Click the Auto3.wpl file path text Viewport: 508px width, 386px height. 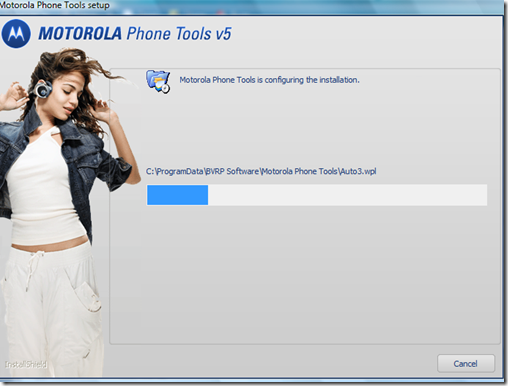tap(261, 171)
